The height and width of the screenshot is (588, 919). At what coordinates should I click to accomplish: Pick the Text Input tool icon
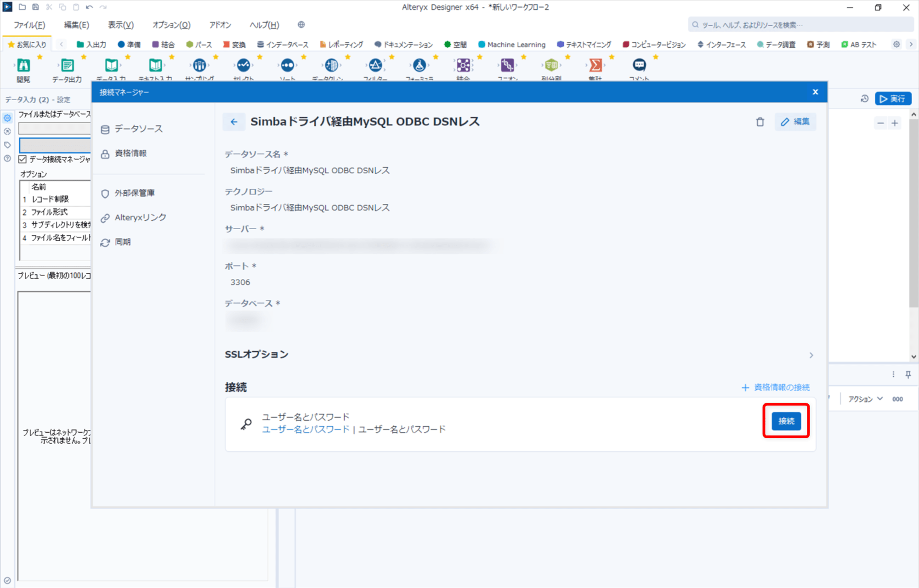pos(155,65)
